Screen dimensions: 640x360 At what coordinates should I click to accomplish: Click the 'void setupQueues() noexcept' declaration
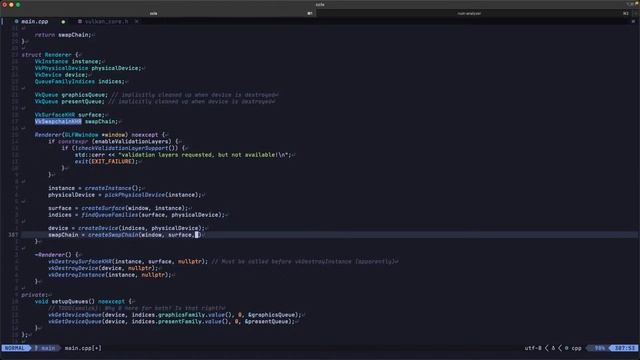(x=80, y=302)
